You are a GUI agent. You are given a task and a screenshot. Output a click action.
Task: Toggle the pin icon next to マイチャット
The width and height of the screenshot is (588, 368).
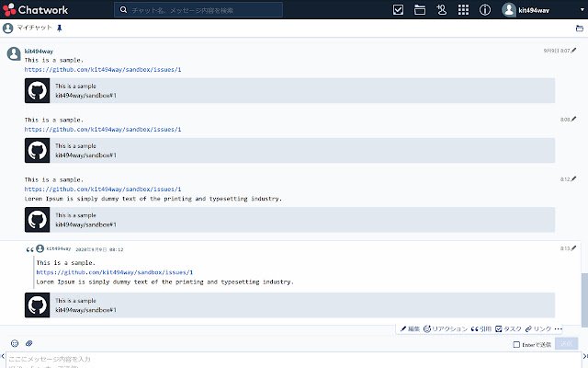pos(59,28)
